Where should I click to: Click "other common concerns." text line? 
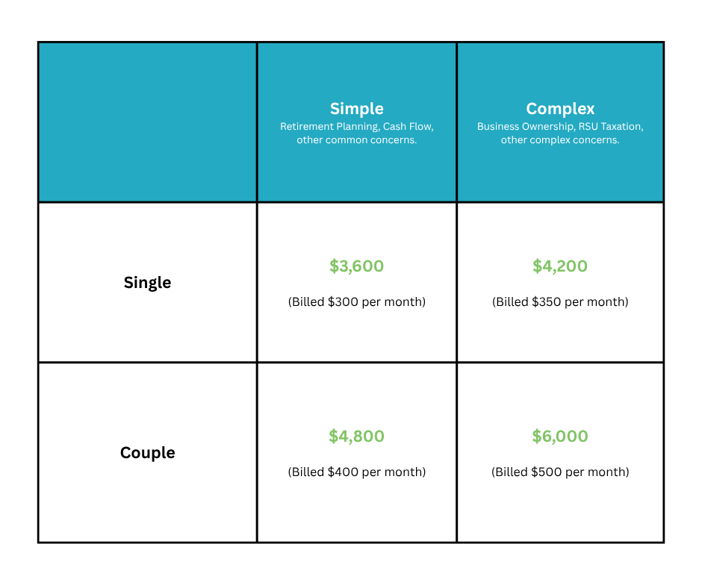(x=356, y=140)
